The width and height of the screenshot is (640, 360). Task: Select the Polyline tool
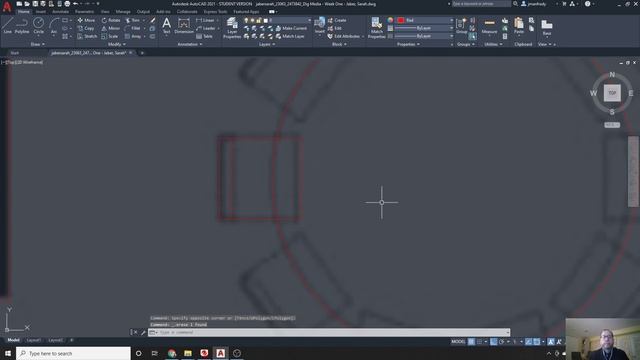22,25
